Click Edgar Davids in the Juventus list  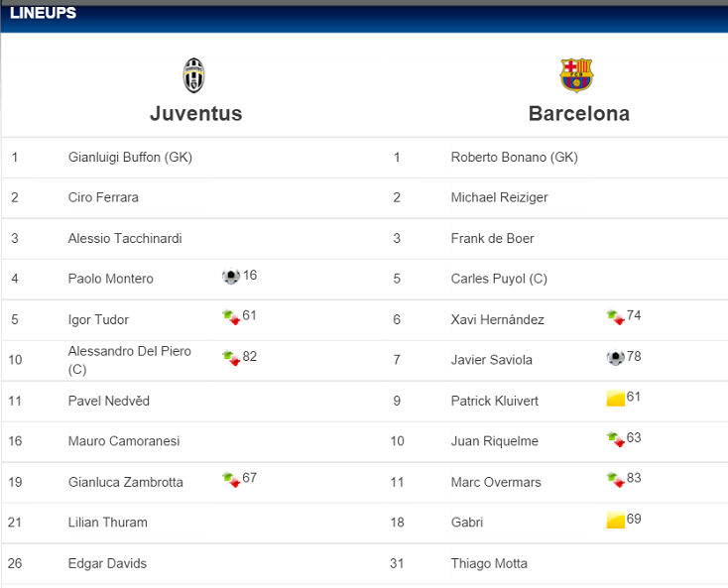point(107,563)
